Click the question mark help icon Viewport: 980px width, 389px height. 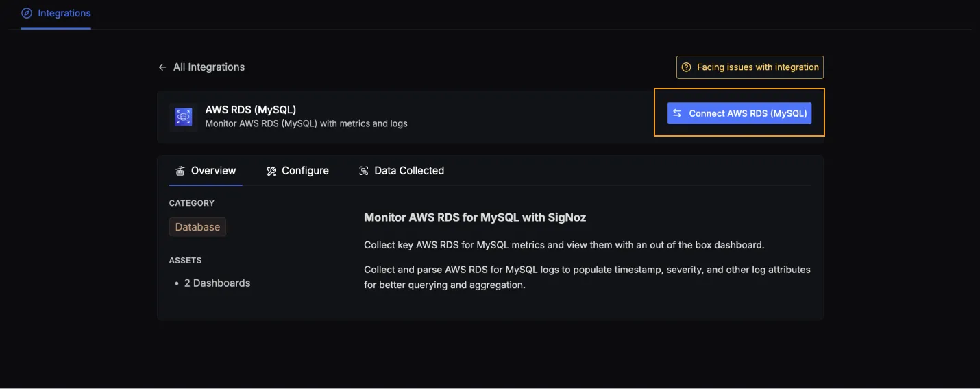pyautogui.click(x=686, y=67)
